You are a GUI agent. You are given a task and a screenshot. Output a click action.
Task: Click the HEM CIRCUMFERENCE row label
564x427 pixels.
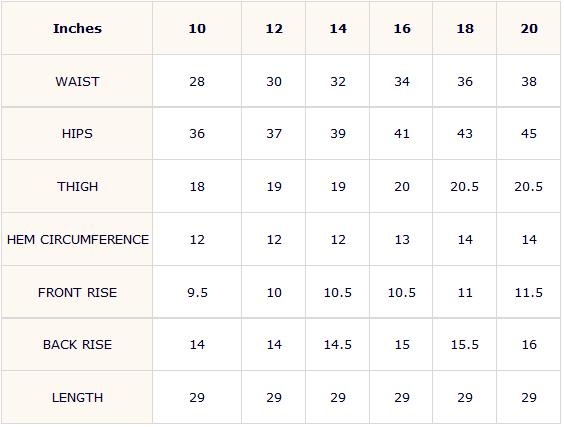point(78,240)
